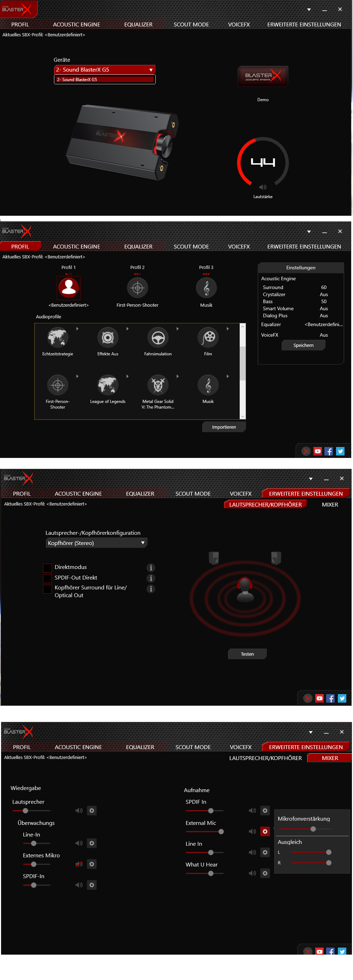Switch to MIXER subtab in Lautsprecher/Kopfhörer window
Viewport: 353px width, 980px height.
[330, 504]
